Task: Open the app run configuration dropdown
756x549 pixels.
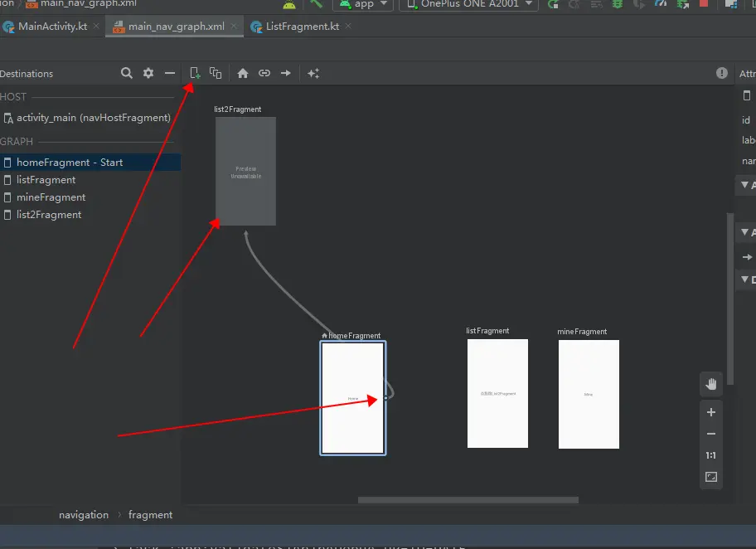Action: pos(364,4)
